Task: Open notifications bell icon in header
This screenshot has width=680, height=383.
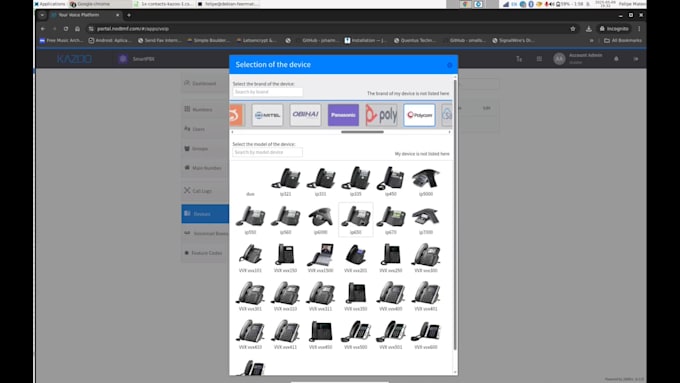Action: pos(616,59)
